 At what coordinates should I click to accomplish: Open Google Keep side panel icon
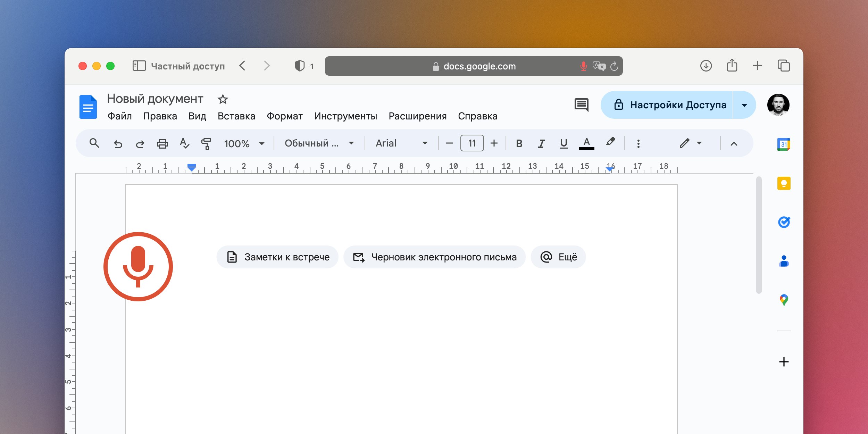[x=784, y=183]
